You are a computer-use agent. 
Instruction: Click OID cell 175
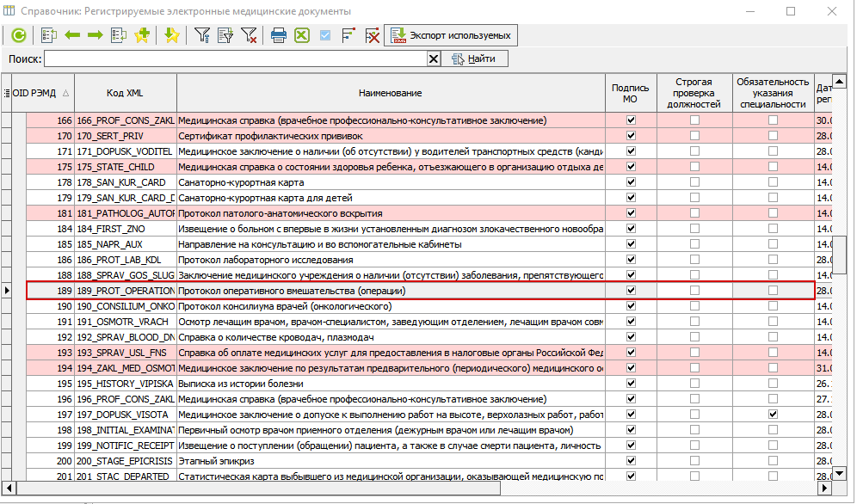[50, 167]
